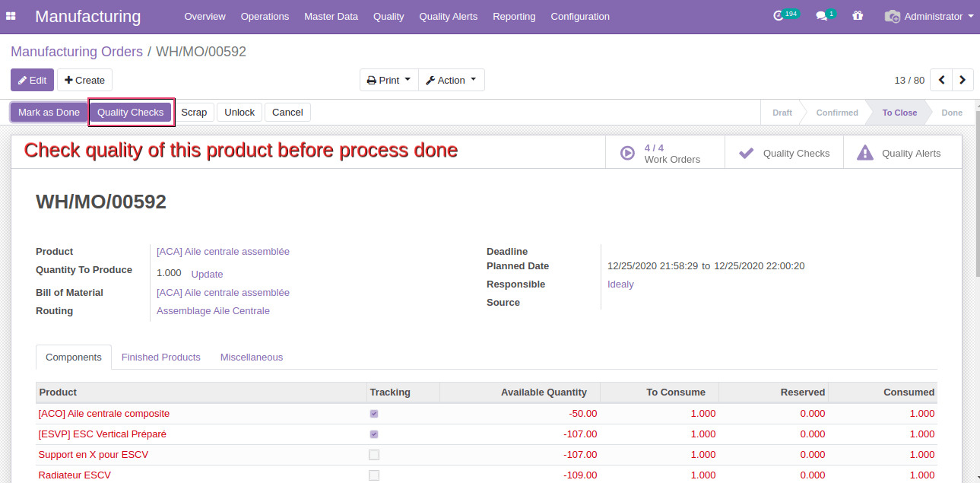Open the apps grid menu icon
This screenshot has height=483, width=980.
click(x=11, y=16)
